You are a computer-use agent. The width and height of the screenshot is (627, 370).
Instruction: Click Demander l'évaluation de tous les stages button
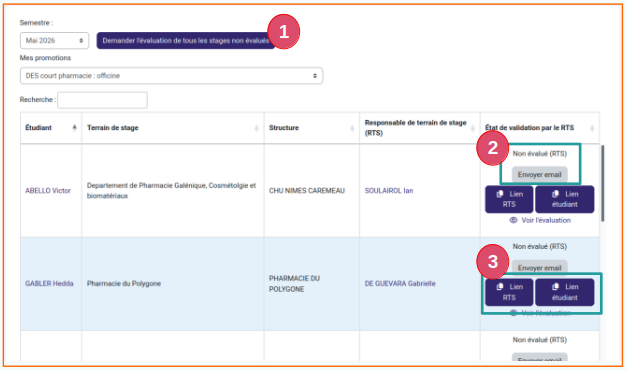pyautogui.click(x=186, y=40)
